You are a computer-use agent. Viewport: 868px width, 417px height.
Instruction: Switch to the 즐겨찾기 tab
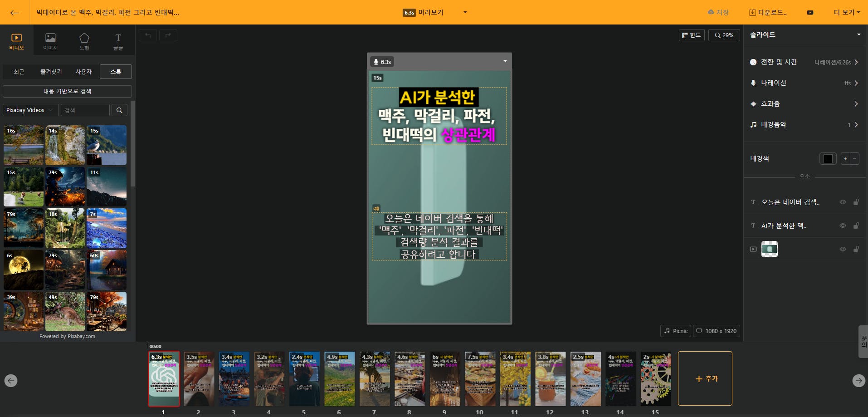(51, 72)
